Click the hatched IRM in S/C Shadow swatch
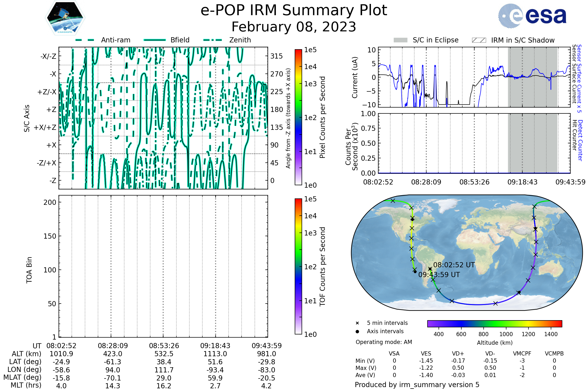 click(x=479, y=40)
